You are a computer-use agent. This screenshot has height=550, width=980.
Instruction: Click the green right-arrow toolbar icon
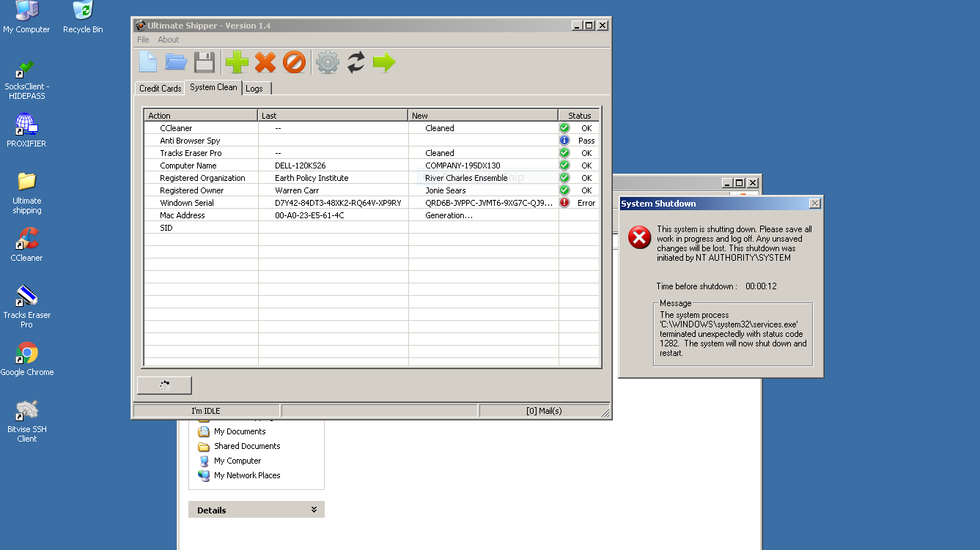(x=384, y=62)
